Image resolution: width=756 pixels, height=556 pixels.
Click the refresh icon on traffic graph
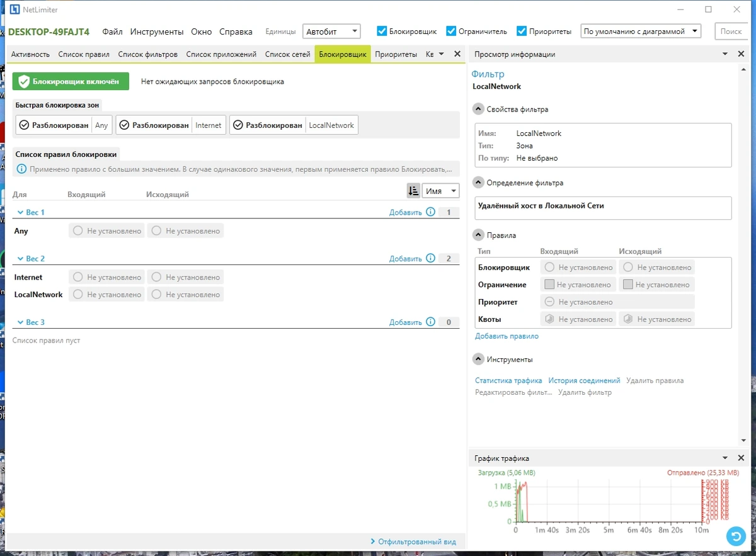[x=735, y=536]
